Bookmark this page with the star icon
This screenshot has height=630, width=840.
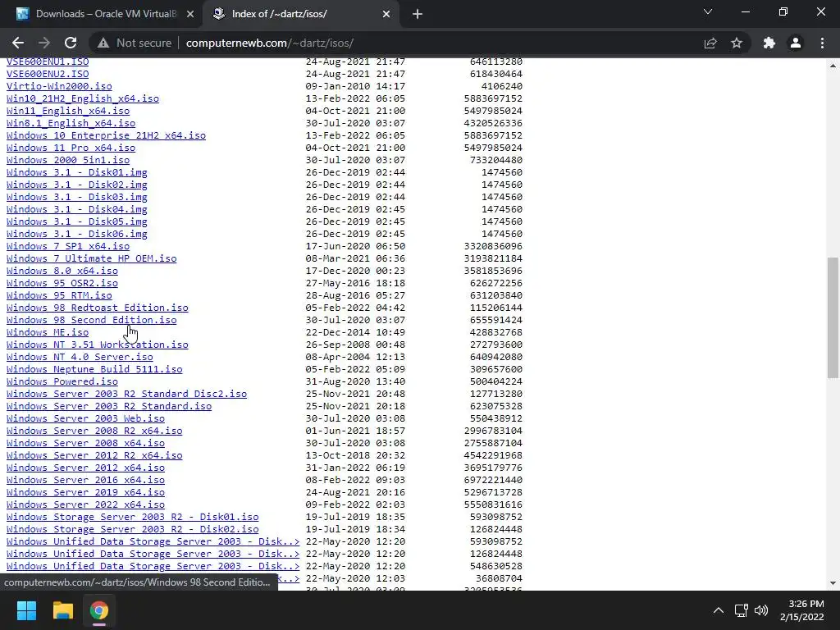pos(737,43)
